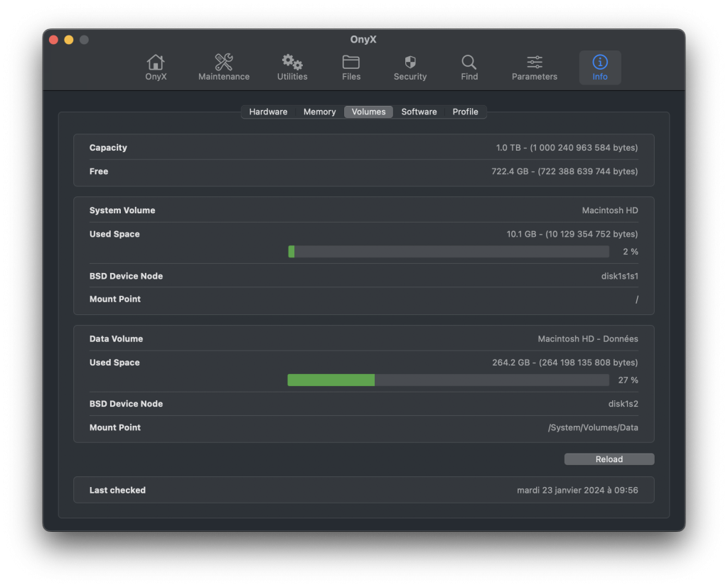Select the Info toolbar icon
The width and height of the screenshot is (728, 588).
(x=600, y=68)
